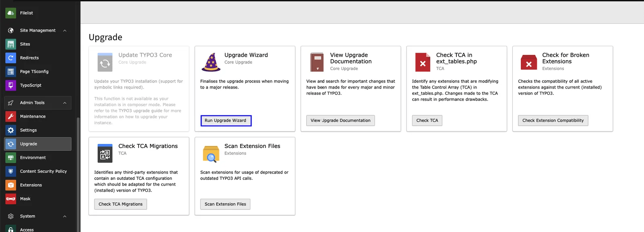Screen dimensions: 644x232
Task: Click the Scan Extension Files button
Action: (225, 204)
